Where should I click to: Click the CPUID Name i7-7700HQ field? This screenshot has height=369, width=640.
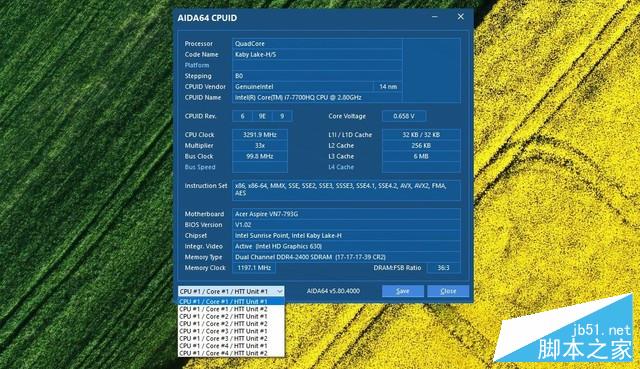[317, 98]
